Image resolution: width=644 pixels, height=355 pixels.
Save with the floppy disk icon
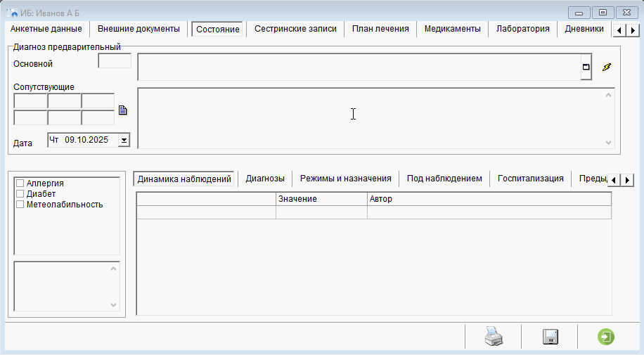point(550,337)
